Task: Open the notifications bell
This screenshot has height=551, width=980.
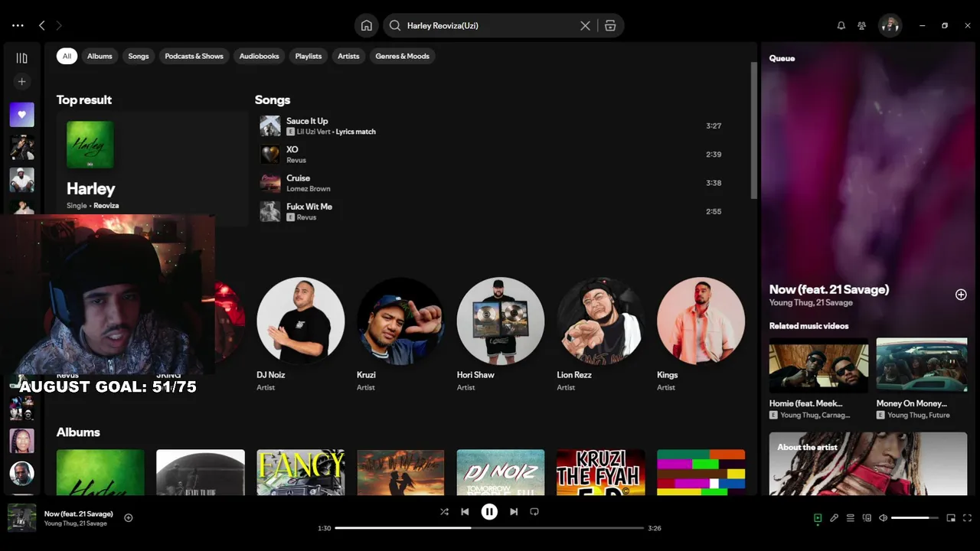Action: point(841,25)
